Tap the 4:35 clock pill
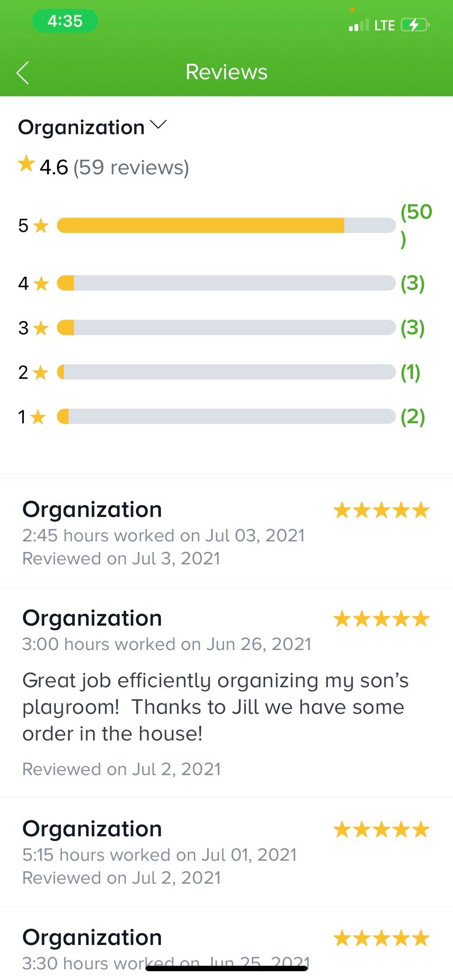 pyautogui.click(x=65, y=21)
